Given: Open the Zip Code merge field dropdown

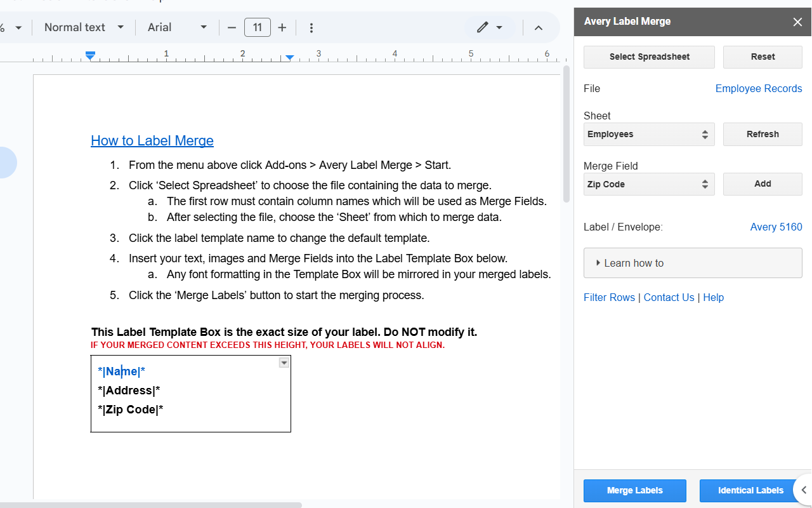Looking at the screenshot, I should [648, 184].
